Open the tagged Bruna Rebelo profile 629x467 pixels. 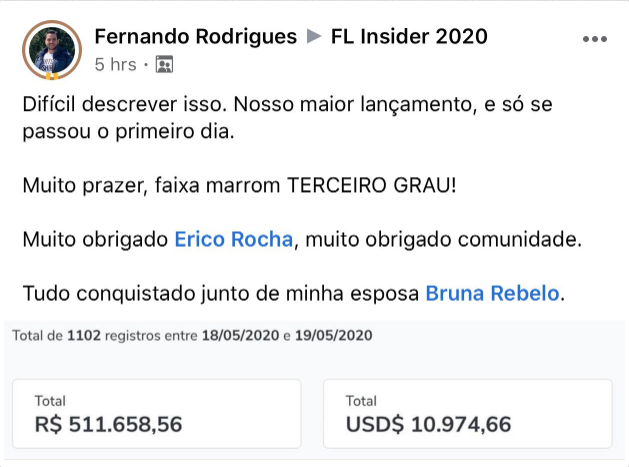(492, 293)
